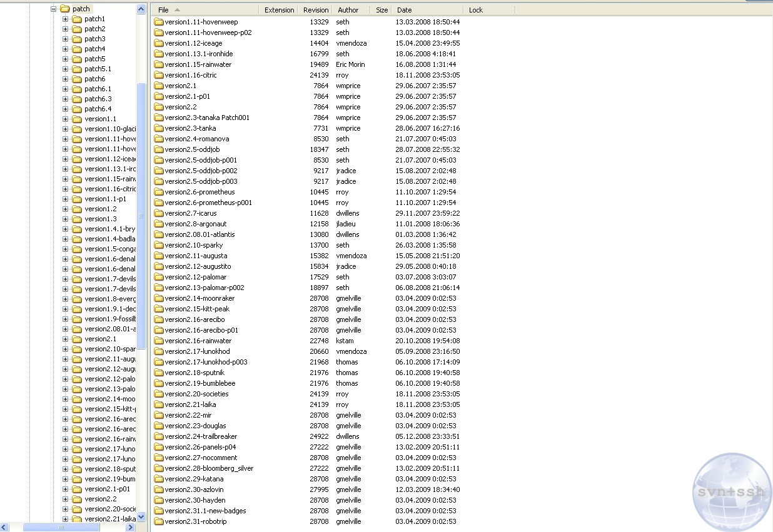This screenshot has width=773, height=532.
Task: Click the tree panel scroll down arrow
Action: [141, 517]
